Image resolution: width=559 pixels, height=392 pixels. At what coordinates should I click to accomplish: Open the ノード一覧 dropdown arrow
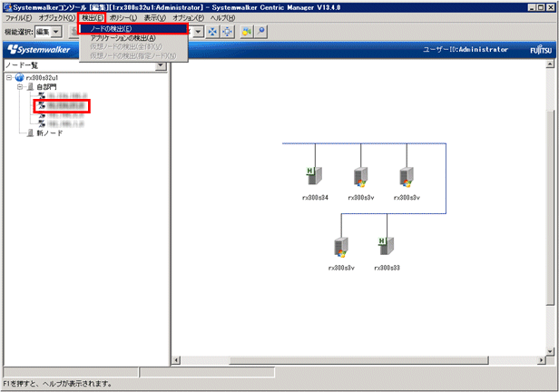pos(161,65)
